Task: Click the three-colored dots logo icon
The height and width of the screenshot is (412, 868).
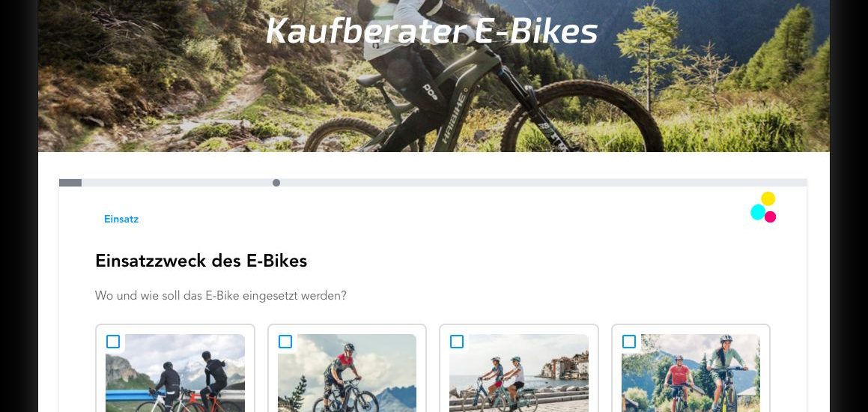Action: (x=763, y=207)
